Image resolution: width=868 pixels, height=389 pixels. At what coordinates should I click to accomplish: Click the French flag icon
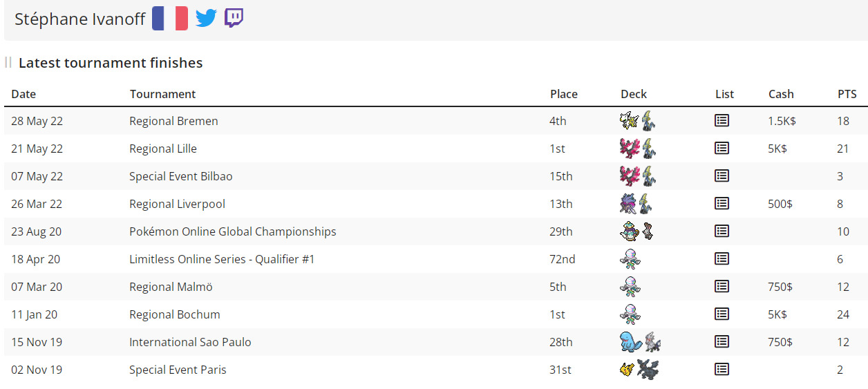(x=170, y=18)
